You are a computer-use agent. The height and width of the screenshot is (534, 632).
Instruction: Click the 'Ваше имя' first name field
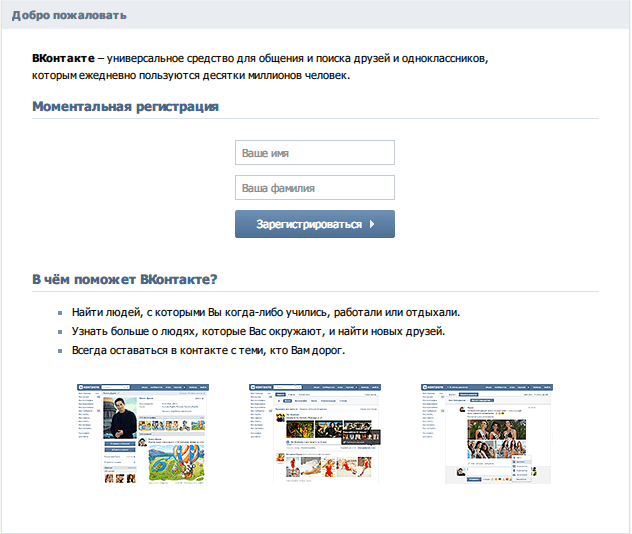coord(315,152)
